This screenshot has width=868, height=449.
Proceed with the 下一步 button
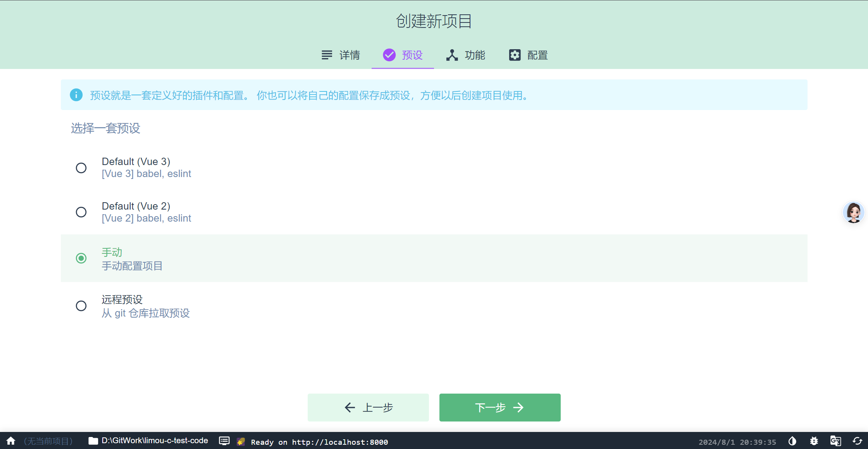500,408
